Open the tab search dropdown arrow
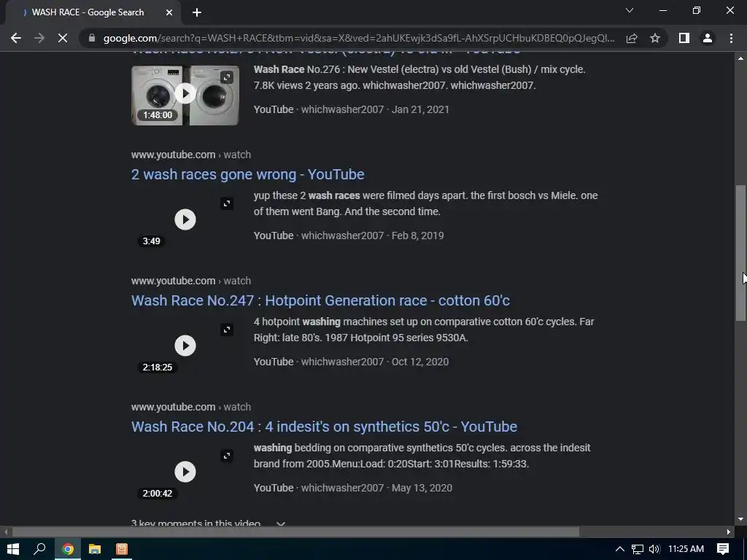The width and height of the screenshot is (747, 560). click(630, 10)
